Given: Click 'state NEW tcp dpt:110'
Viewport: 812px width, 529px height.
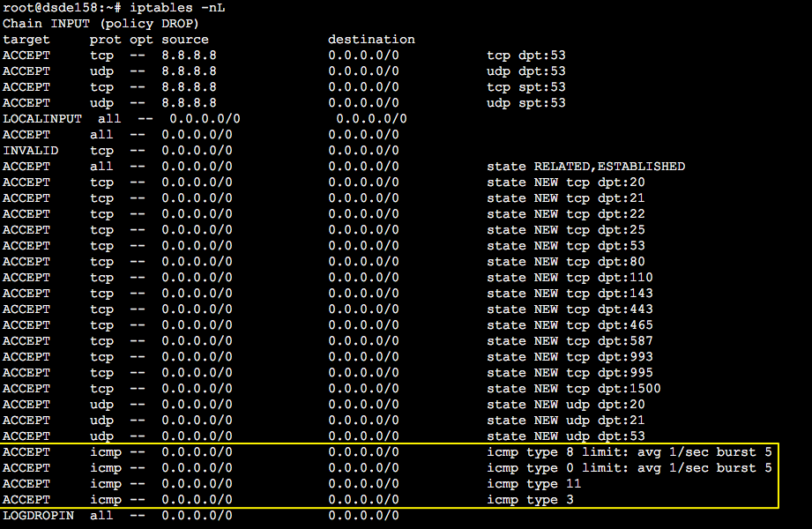Looking at the screenshot, I should [570, 278].
